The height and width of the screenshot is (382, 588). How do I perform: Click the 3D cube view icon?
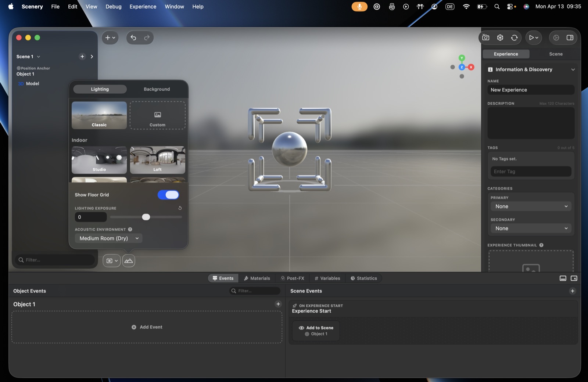500,37
